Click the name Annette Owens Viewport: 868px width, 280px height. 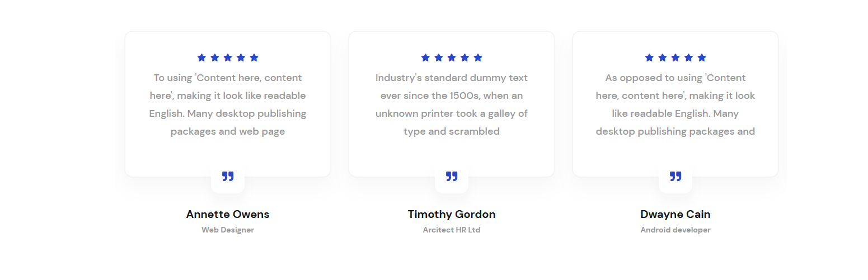pos(228,215)
